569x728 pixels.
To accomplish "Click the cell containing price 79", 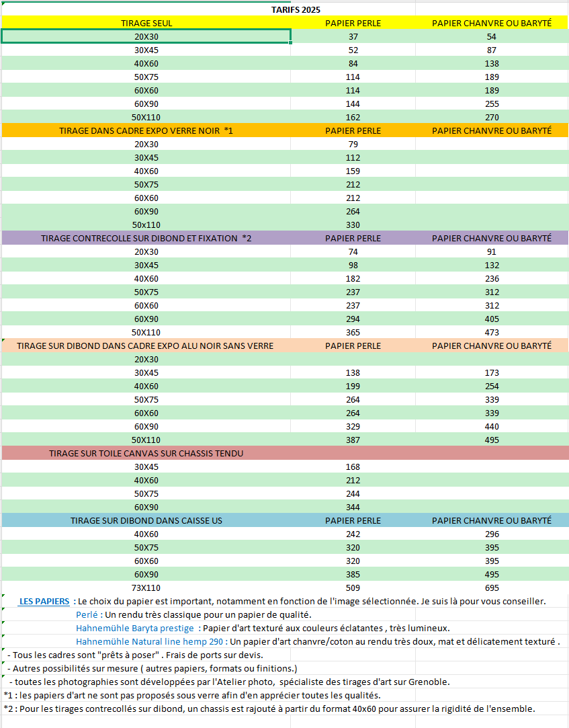I will (353, 144).
